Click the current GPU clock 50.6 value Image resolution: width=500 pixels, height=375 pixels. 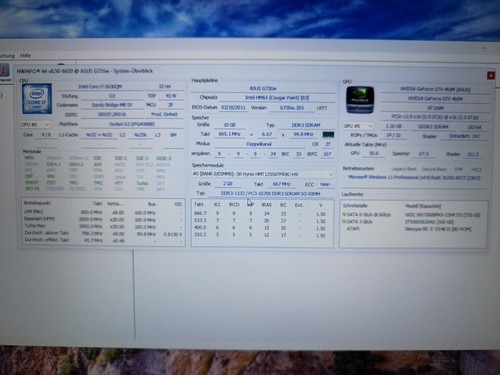(374, 153)
